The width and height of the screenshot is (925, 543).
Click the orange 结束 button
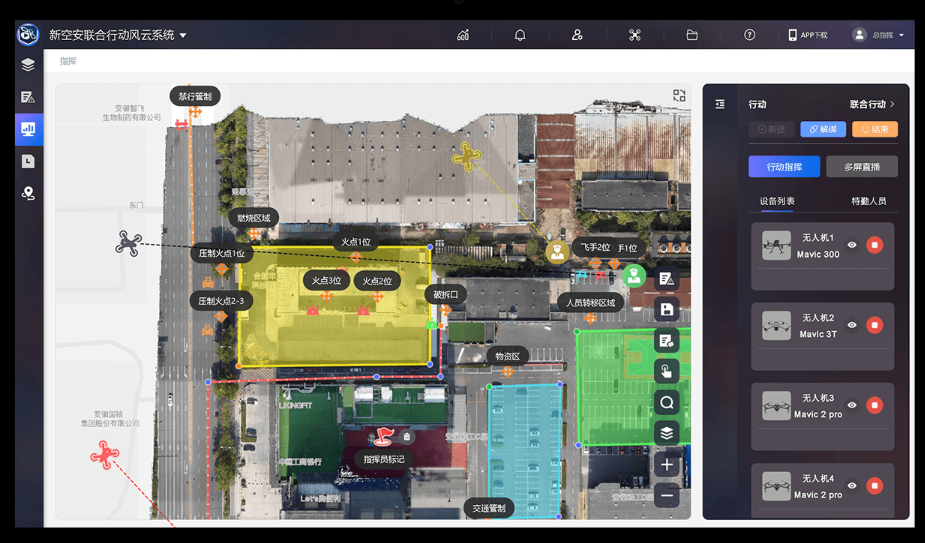tap(874, 130)
